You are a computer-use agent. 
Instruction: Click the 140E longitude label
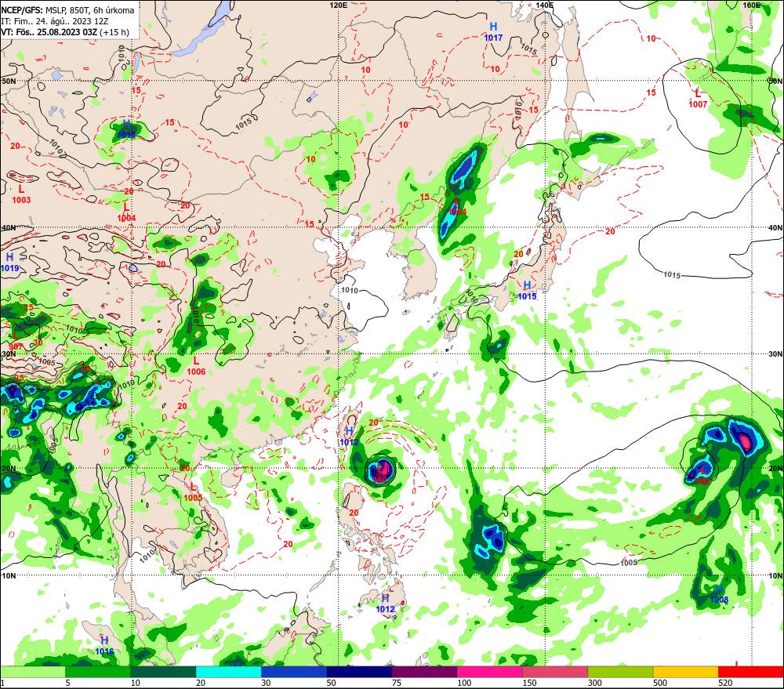[545, 5]
